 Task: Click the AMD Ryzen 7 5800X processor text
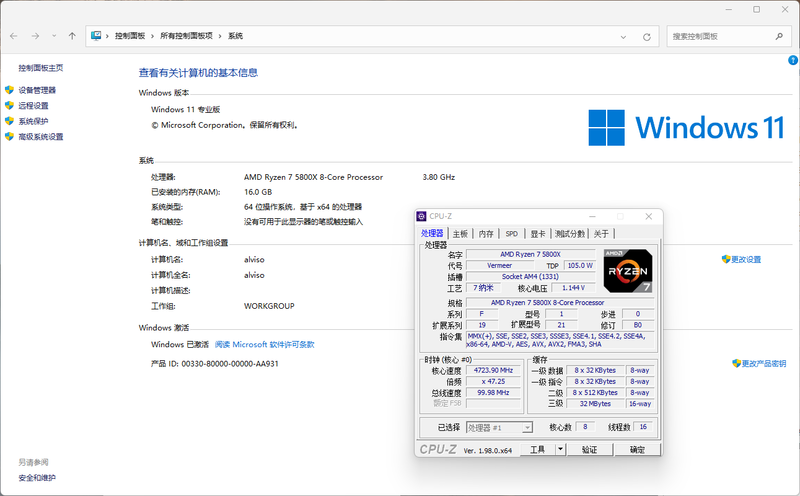(313, 177)
